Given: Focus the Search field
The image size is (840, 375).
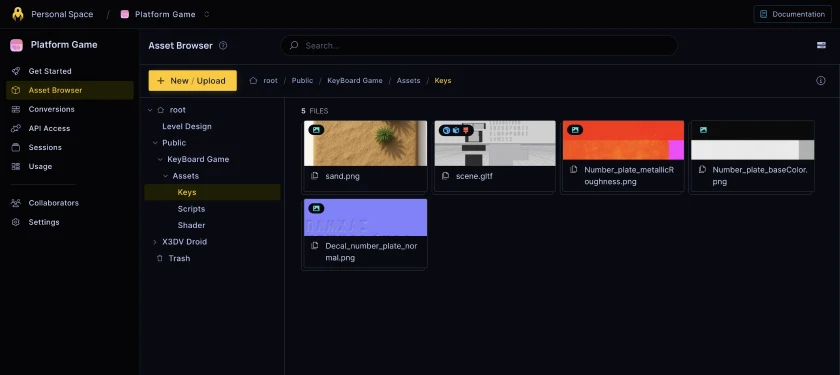Looking at the screenshot, I should 479,46.
